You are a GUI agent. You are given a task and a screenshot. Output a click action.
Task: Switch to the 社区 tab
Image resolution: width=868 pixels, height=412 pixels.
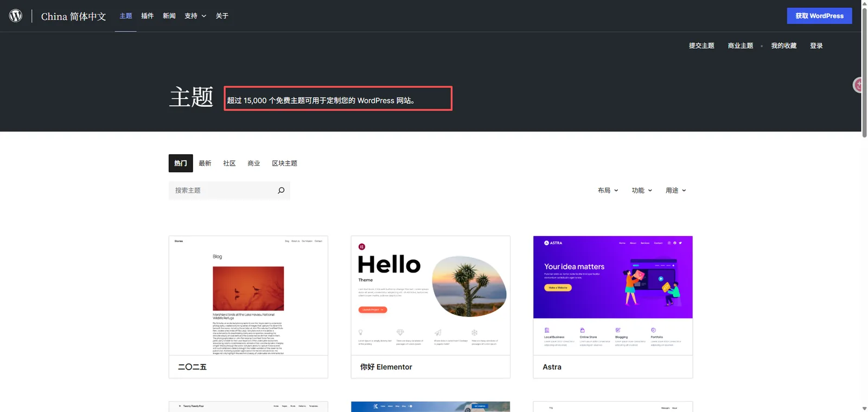[229, 163]
